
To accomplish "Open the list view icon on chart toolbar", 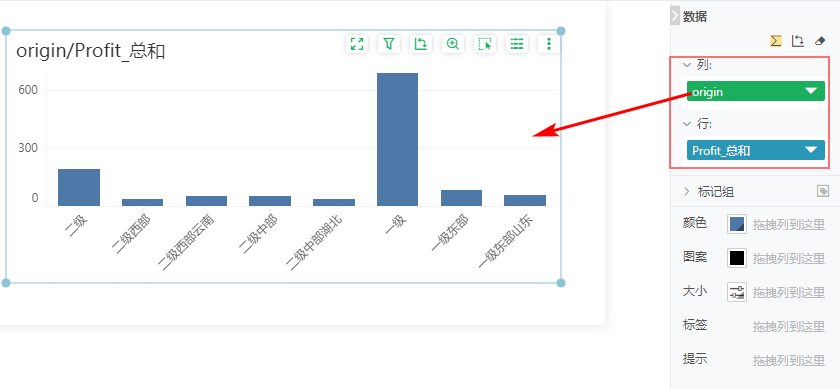I will point(517,44).
